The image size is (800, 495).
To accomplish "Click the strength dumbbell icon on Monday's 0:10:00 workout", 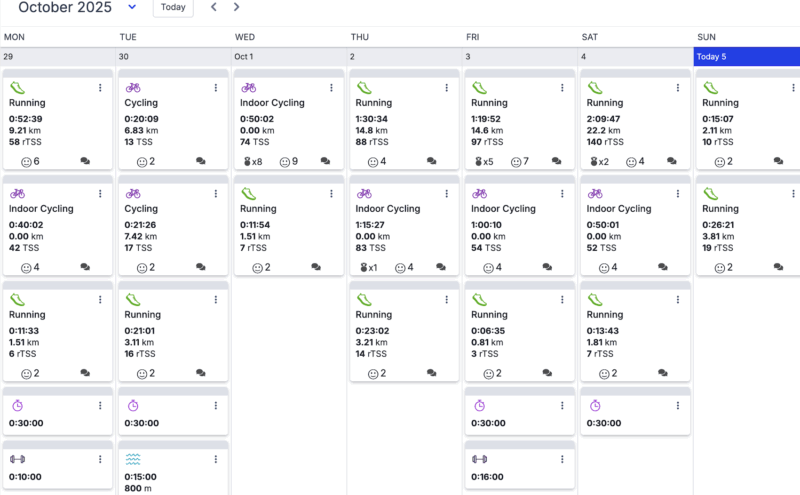I will tap(17, 459).
